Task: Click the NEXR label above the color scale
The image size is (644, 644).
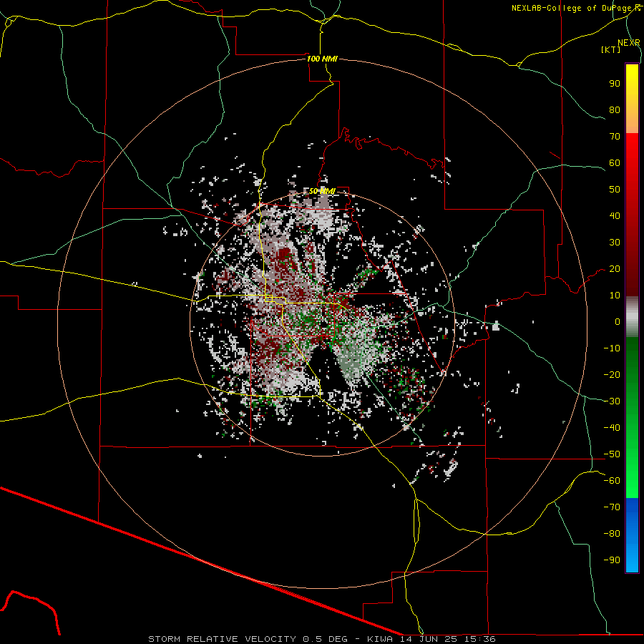Action: [629, 43]
